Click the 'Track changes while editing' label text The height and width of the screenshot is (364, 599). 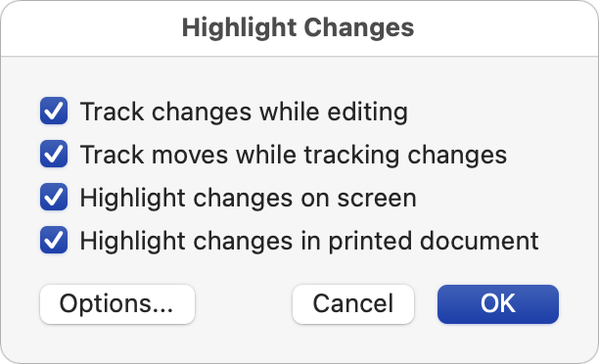[x=244, y=112]
